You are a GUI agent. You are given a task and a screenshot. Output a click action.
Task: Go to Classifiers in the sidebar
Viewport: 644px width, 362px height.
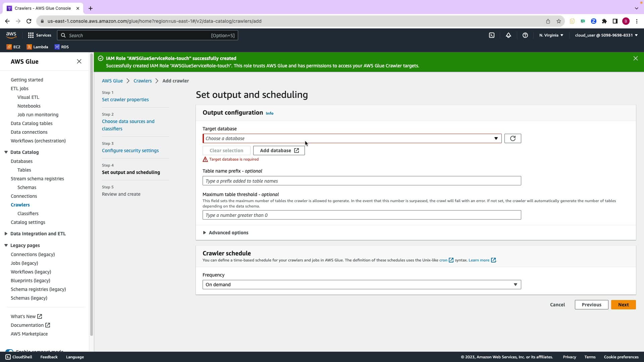click(28, 214)
